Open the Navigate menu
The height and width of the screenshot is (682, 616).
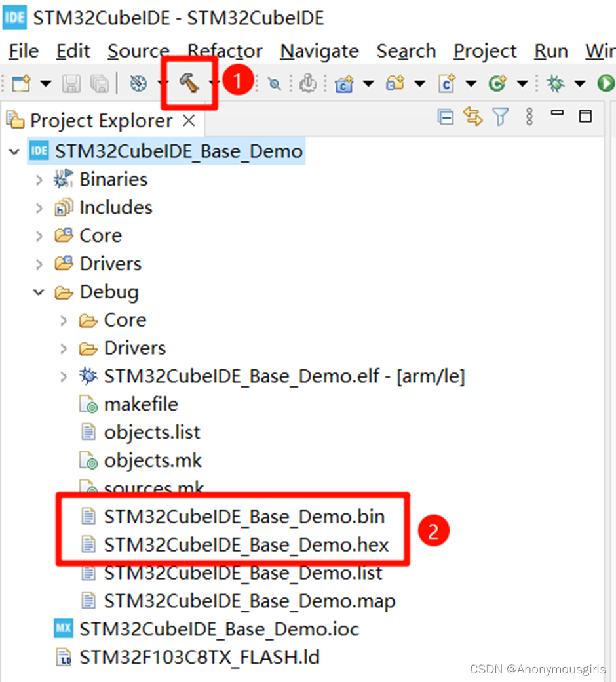click(319, 51)
